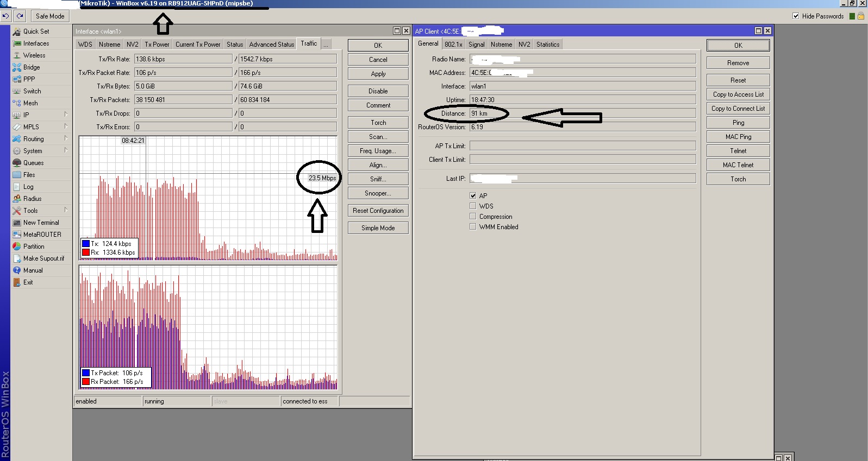
Task: Click the Remove button in AP Client
Action: (738, 63)
